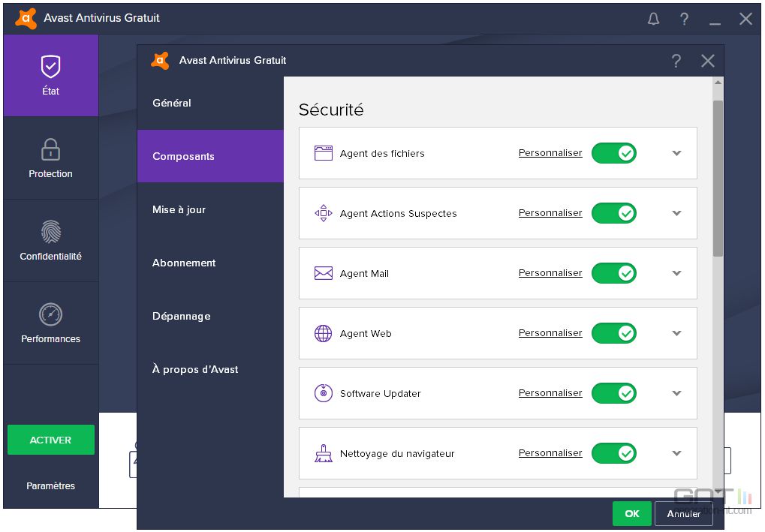Click the notification bell in main window

pos(653,19)
